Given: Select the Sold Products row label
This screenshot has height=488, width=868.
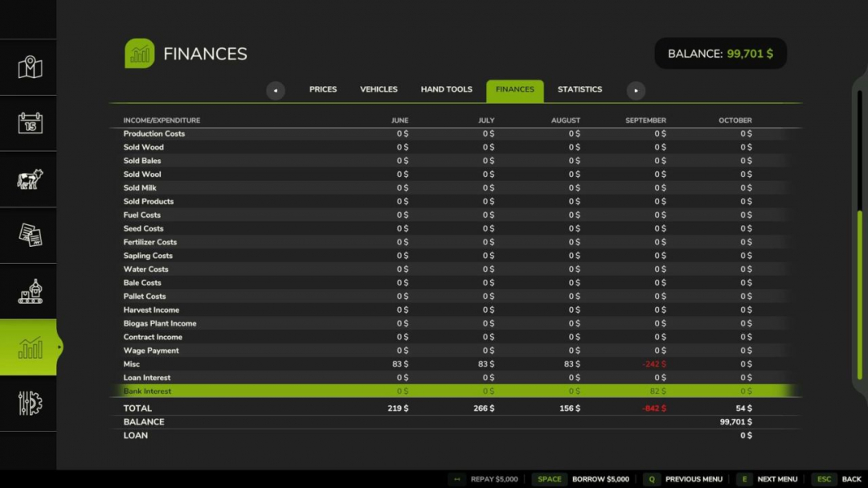Looking at the screenshot, I should pyautogui.click(x=149, y=201).
